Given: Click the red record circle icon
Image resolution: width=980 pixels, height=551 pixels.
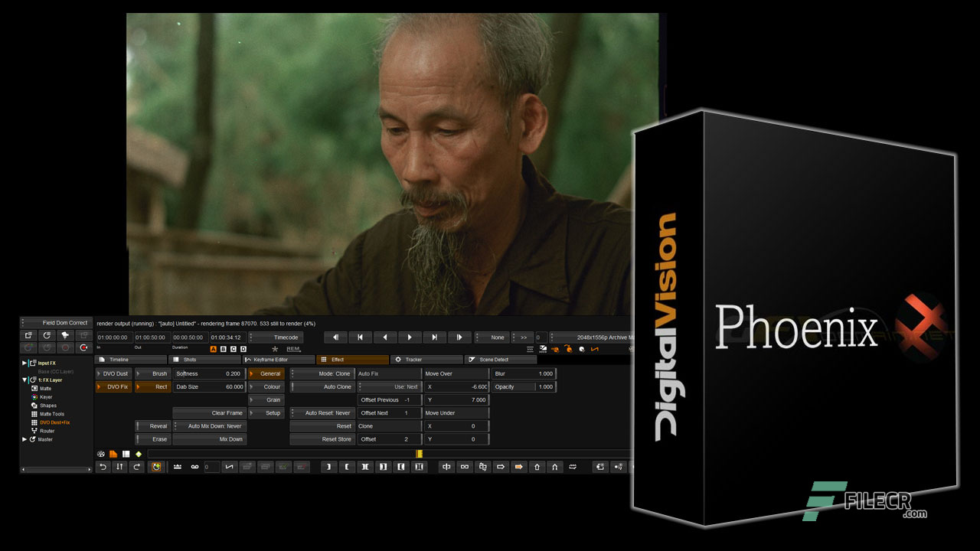Looking at the screenshot, I should pos(84,347).
